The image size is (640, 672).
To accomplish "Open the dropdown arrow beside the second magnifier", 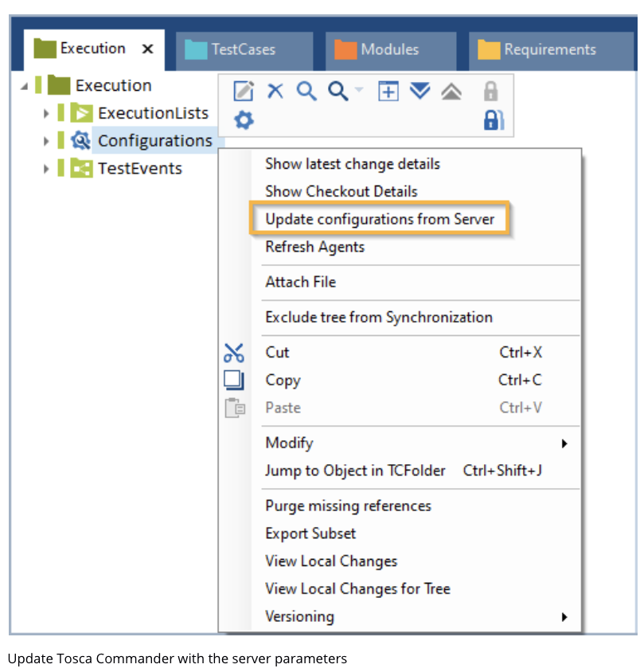I will pyautogui.click(x=359, y=89).
